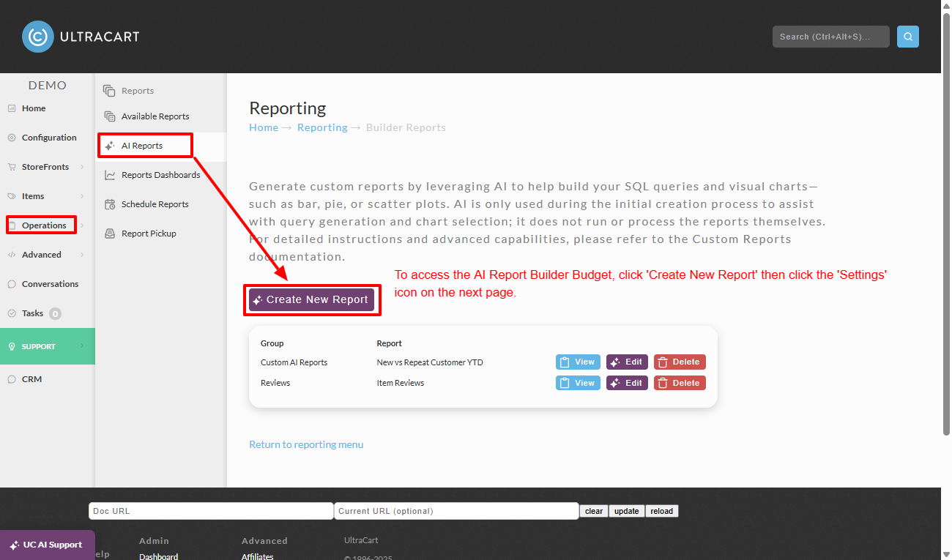Follow the Reporting breadcrumb link

click(x=322, y=127)
